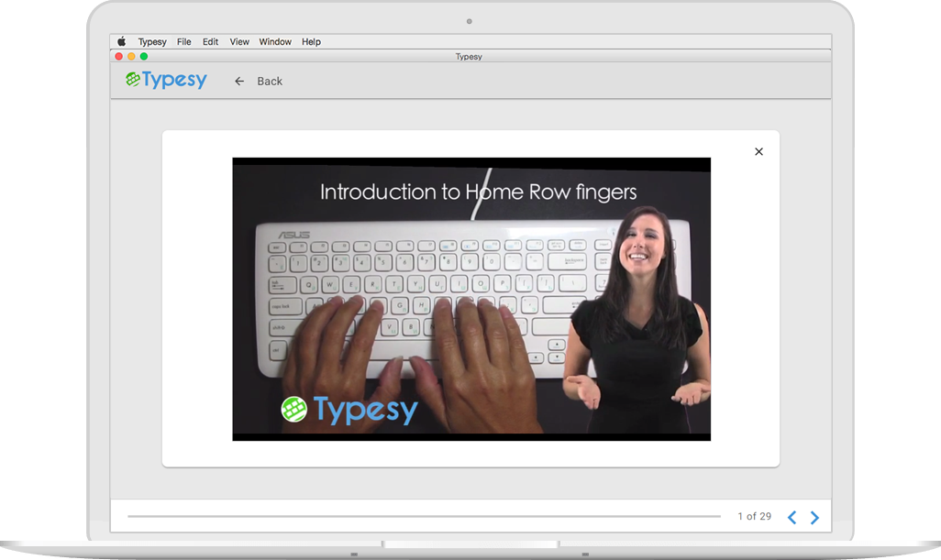Viewport: 941px width, 560px height.
Task: Go to previous page using left chevron
Action: click(792, 517)
